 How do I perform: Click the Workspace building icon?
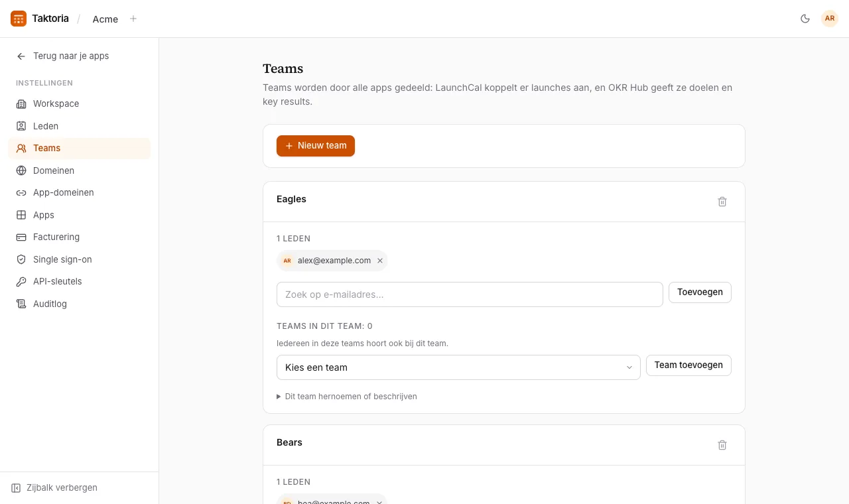click(x=21, y=103)
